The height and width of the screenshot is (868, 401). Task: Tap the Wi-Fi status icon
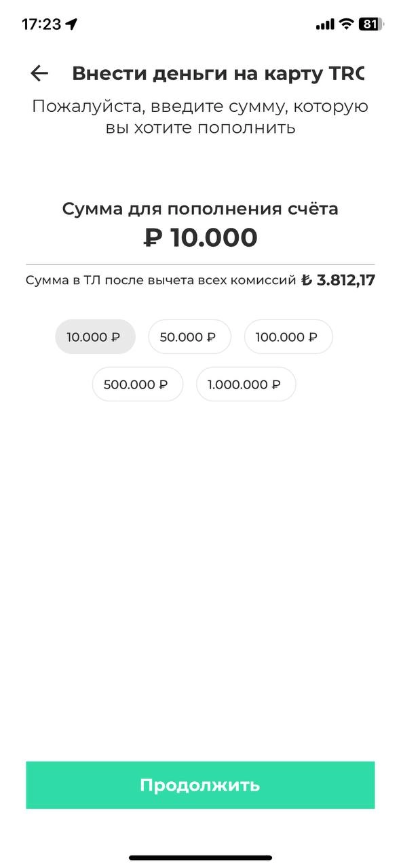click(347, 24)
